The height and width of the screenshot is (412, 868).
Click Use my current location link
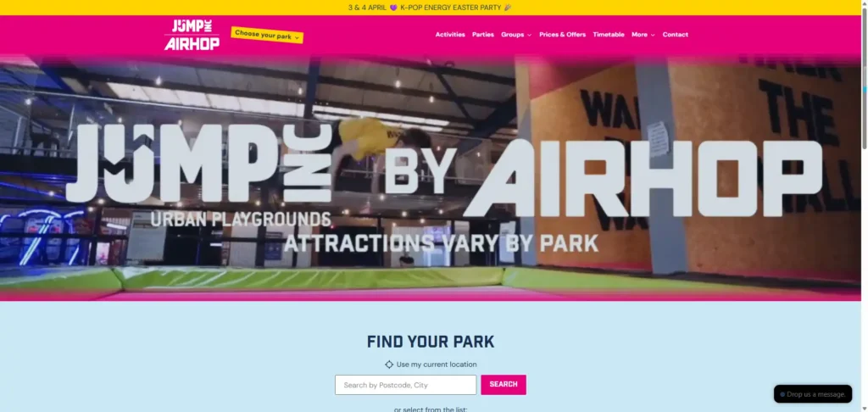(437, 365)
